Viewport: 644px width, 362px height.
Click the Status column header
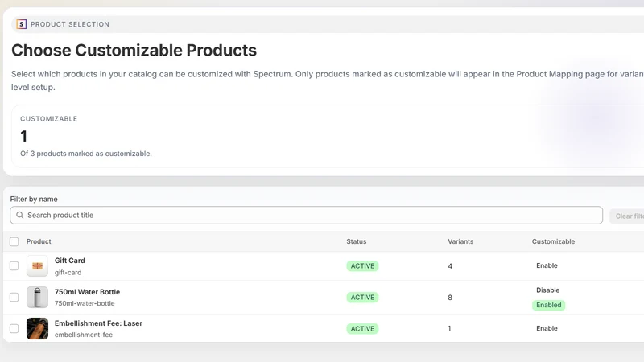(356, 241)
